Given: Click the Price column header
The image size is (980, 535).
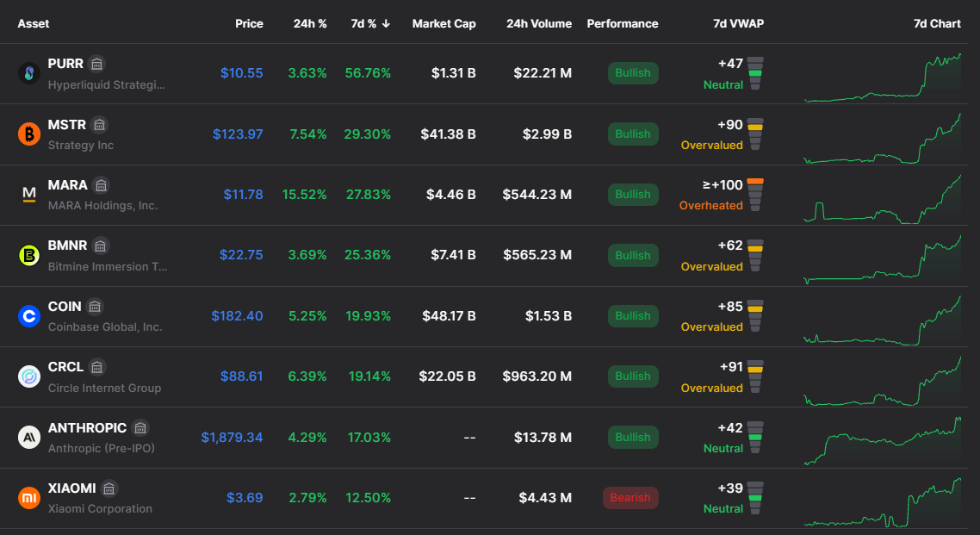Looking at the screenshot, I should tap(249, 24).
